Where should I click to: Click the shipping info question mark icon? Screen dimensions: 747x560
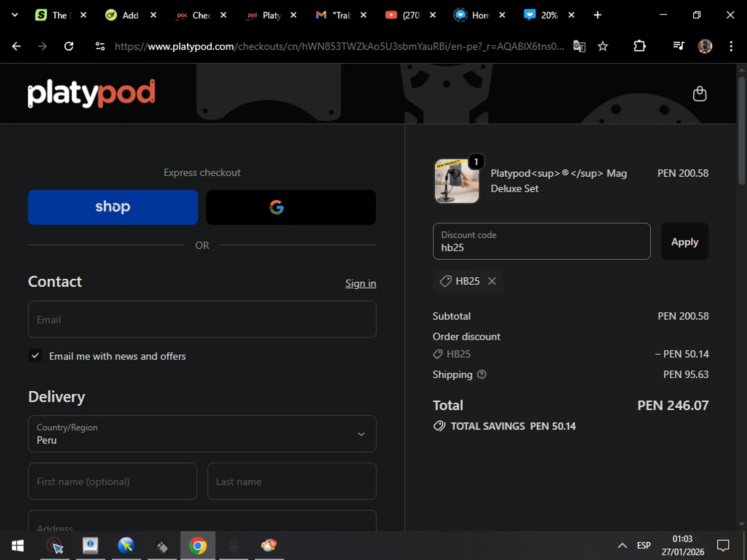click(482, 374)
